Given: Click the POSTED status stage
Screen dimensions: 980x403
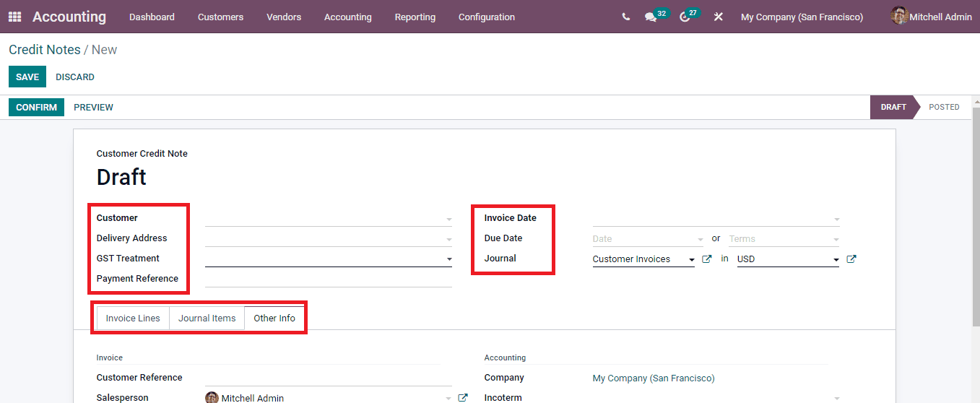Looking at the screenshot, I should tap(944, 107).
